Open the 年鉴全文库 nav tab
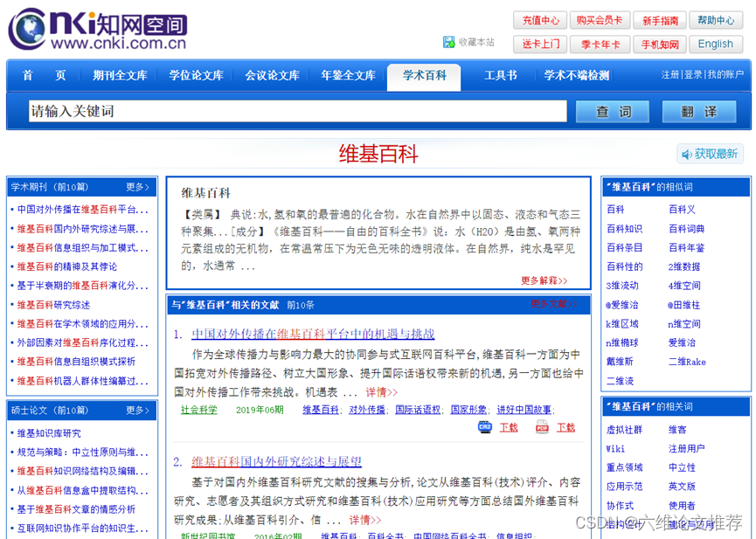This screenshot has height=539, width=756. (x=348, y=75)
